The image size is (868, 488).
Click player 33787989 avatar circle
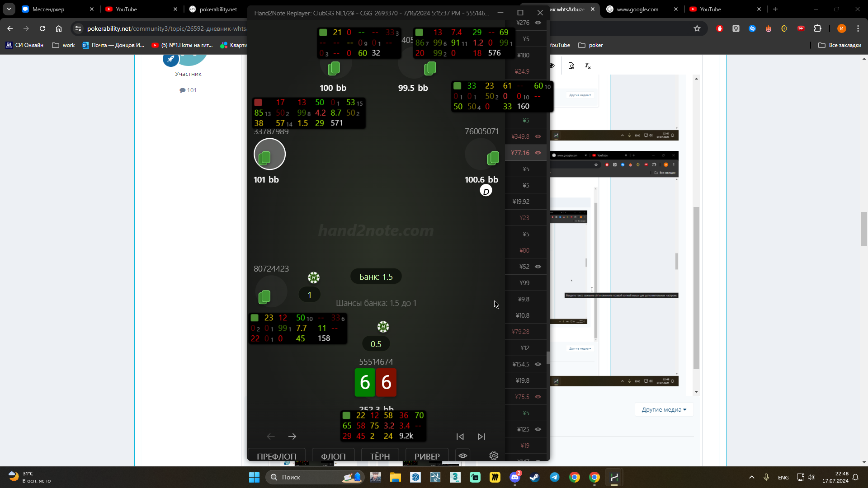(x=269, y=154)
